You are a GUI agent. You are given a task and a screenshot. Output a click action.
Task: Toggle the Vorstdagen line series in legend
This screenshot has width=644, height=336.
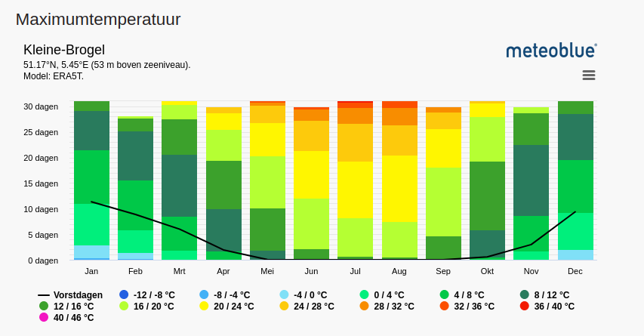coord(70,294)
